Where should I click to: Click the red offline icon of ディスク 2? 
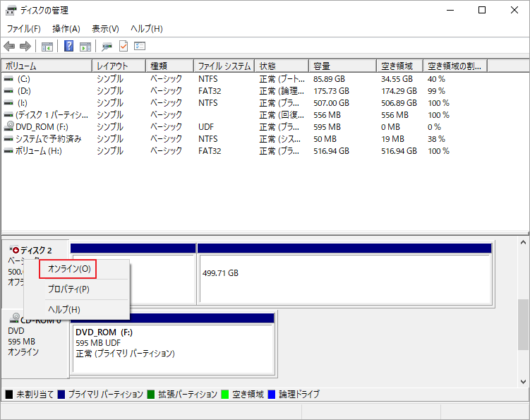[15, 250]
